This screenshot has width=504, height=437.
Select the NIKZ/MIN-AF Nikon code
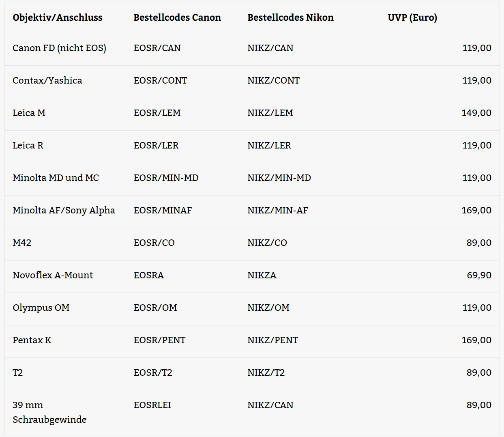click(278, 210)
